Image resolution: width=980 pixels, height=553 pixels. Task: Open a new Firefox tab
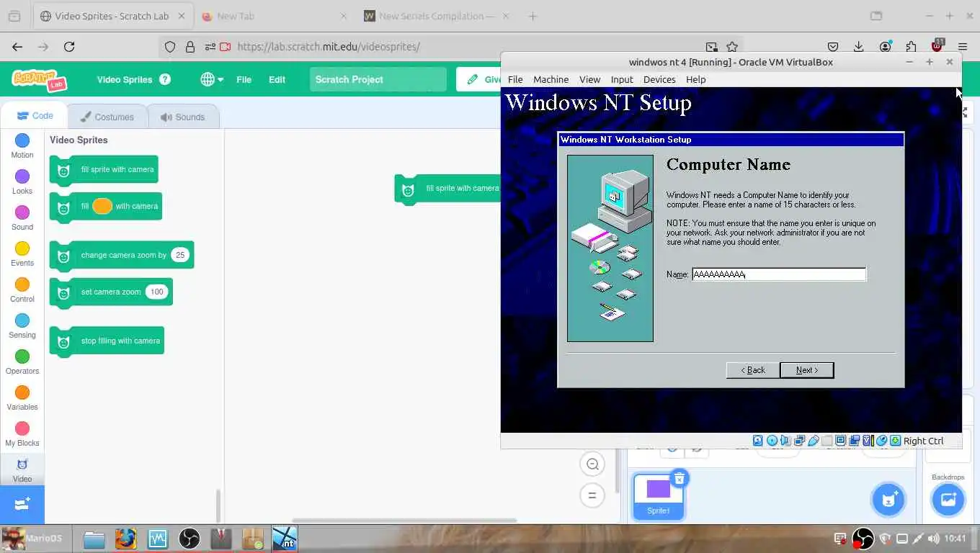coord(533,16)
